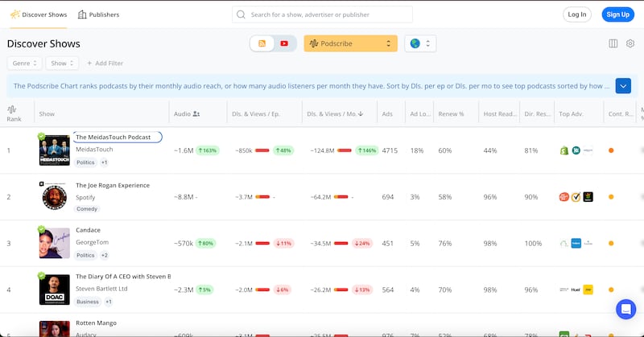Click the MeidasTouch 163% audio growth badge
The image size is (644, 337).
208,150
